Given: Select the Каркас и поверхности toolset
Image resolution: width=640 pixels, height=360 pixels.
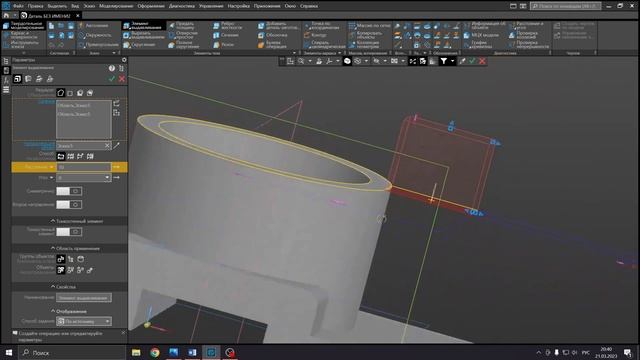Looking at the screenshot, I should point(20,35).
